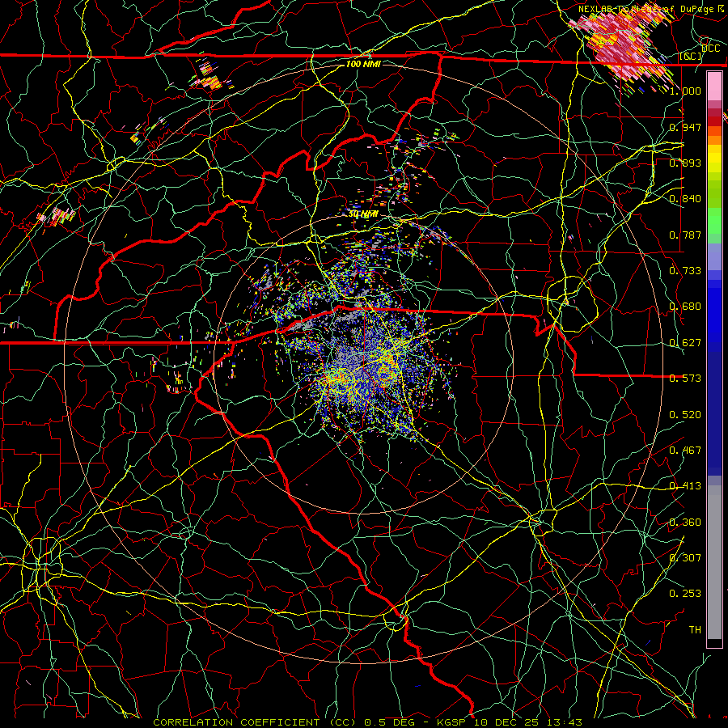Click the 0.467 scale value
The image size is (728, 728).
(685, 450)
